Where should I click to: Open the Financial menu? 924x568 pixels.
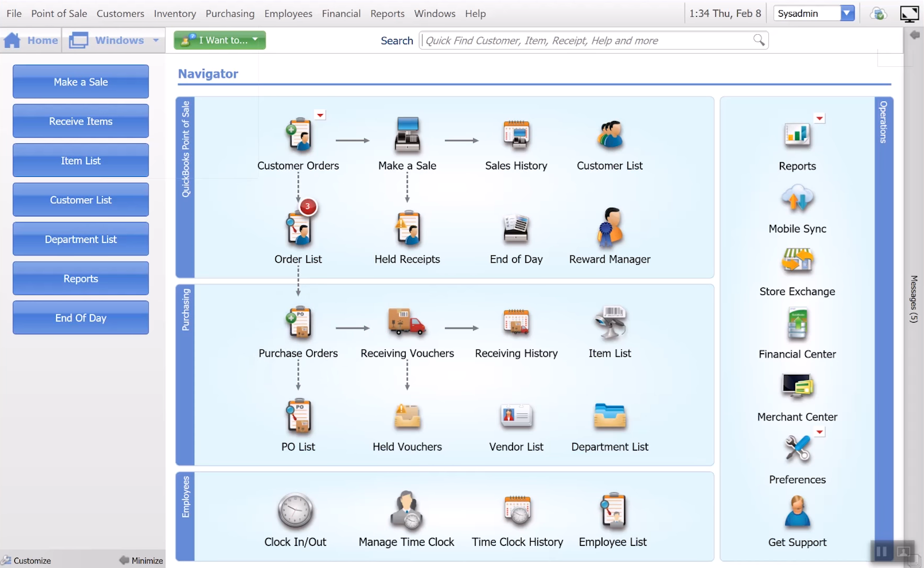pos(341,14)
